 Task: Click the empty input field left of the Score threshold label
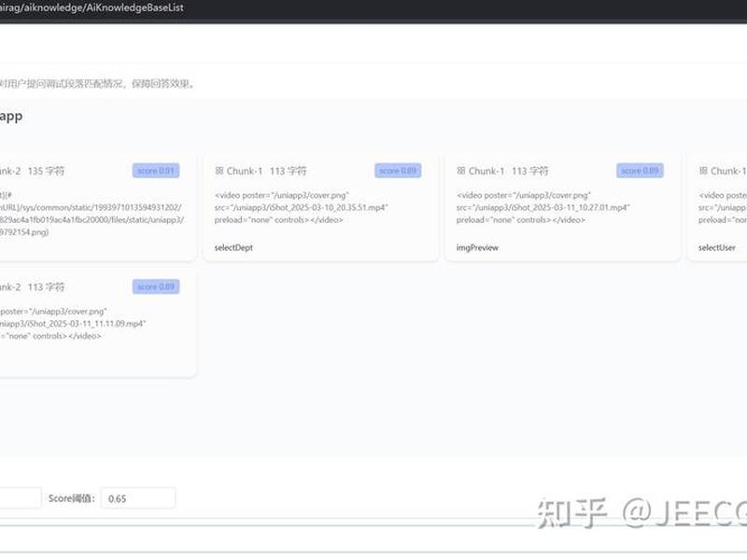[21, 498]
